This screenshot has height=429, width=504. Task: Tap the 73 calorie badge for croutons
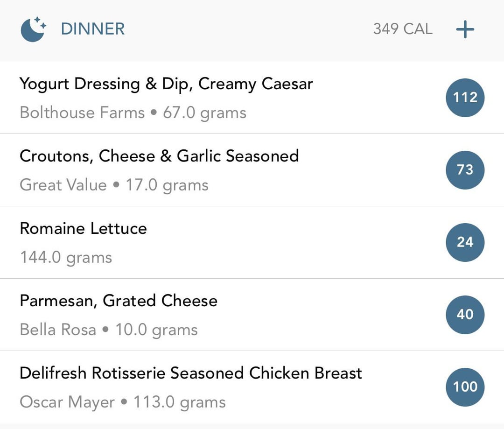(465, 170)
